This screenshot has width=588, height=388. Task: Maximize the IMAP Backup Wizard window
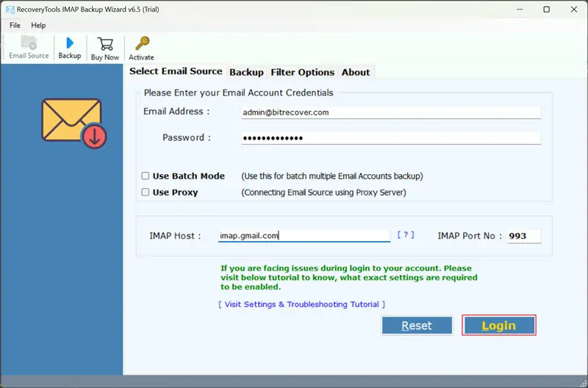pyautogui.click(x=547, y=10)
